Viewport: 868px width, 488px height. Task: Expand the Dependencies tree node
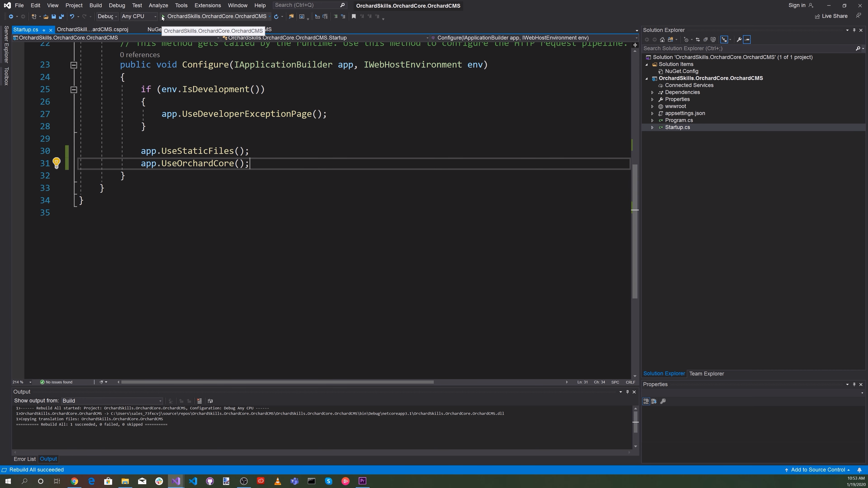[652, 92]
